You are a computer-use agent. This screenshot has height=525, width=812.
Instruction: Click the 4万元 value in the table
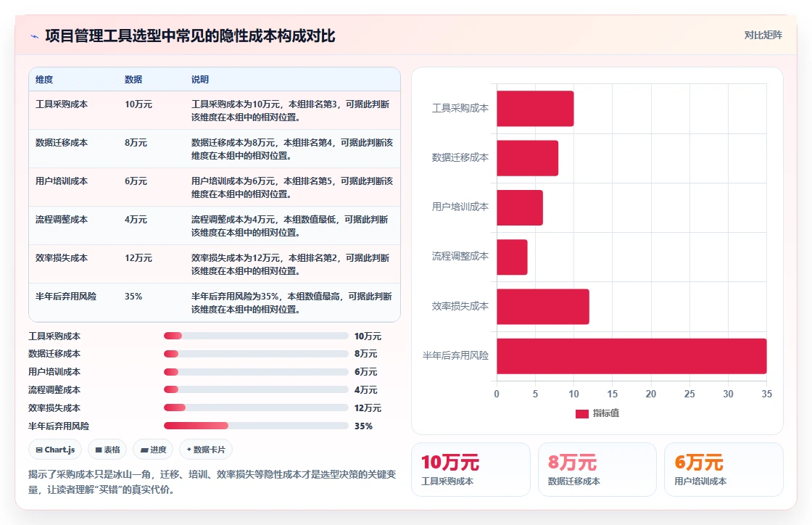tap(136, 220)
